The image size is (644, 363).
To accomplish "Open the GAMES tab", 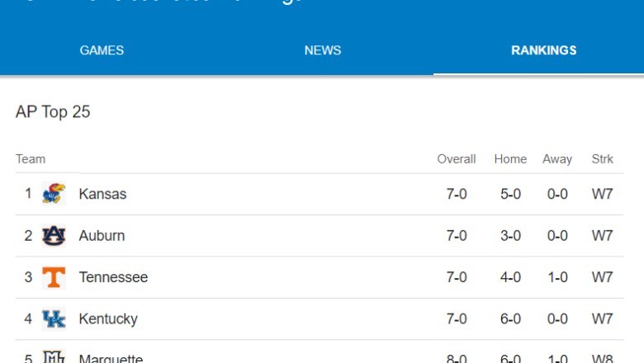I will [102, 50].
